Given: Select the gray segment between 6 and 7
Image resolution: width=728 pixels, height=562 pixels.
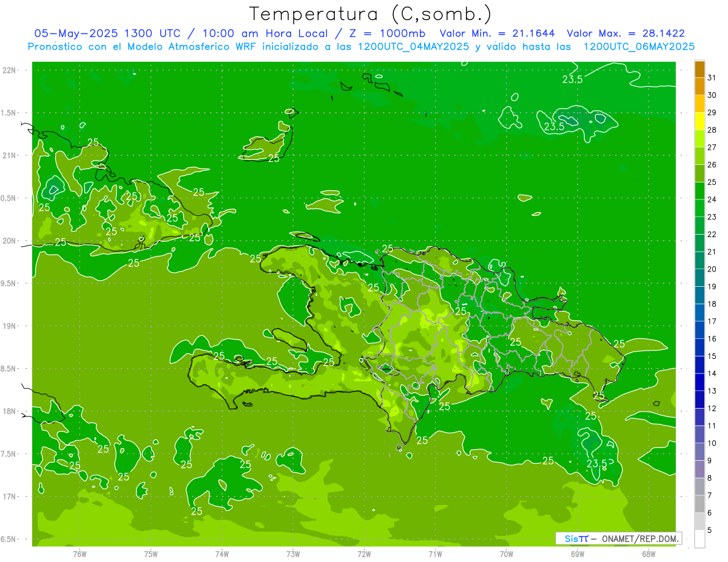Looking at the screenshot, I should [x=699, y=504].
